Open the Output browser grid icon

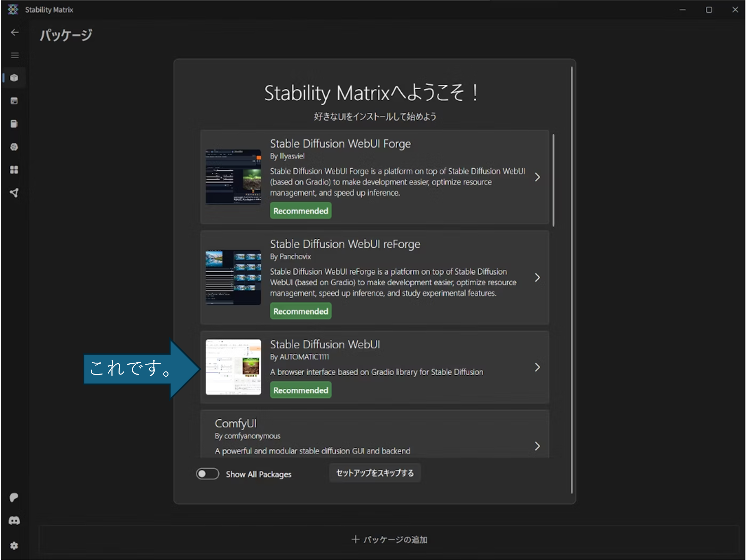tap(14, 170)
